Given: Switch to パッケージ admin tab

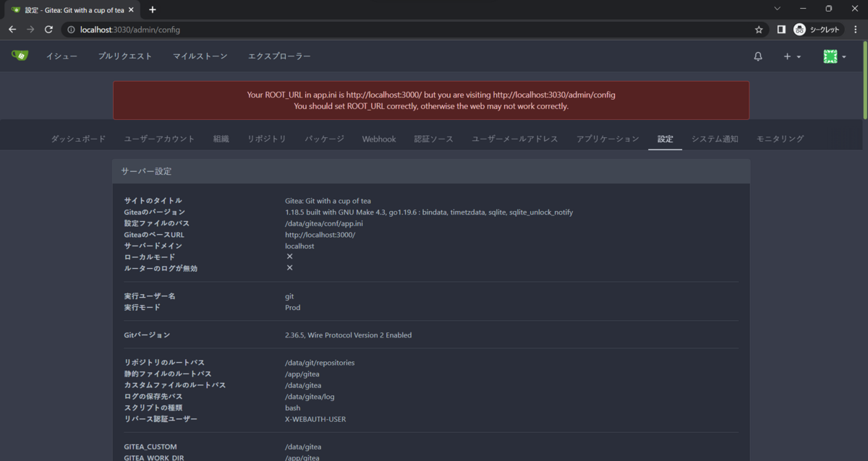Looking at the screenshot, I should (x=324, y=139).
